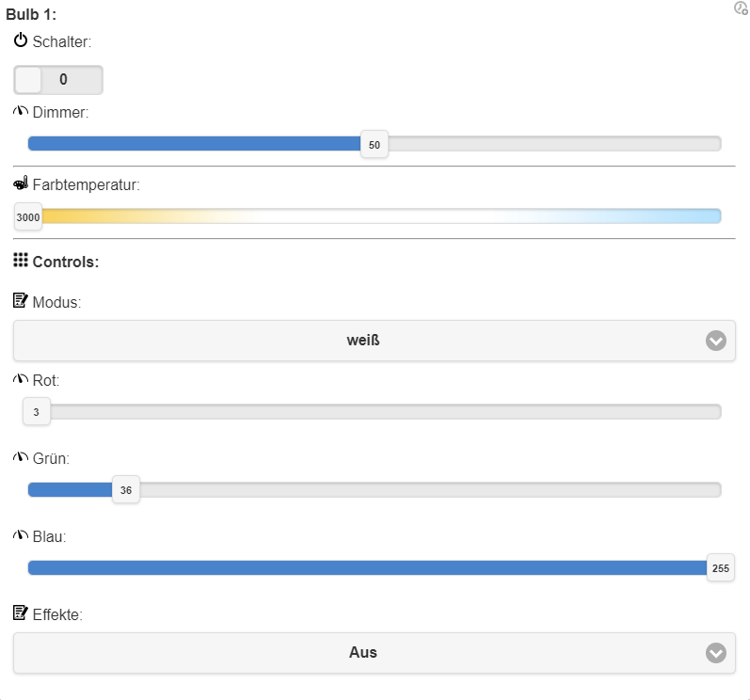The image size is (750, 700).
Task: Click the power icon beside Schalter
Action: tap(21, 40)
